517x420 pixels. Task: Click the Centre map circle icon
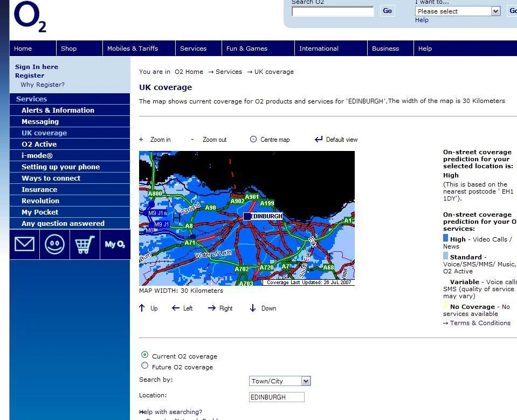[253, 139]
